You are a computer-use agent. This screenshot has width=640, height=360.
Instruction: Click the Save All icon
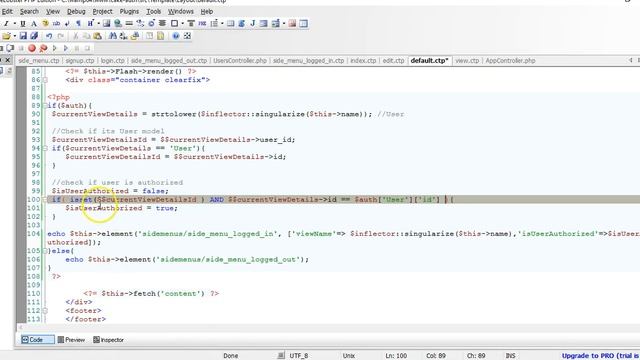pos(34,36)
